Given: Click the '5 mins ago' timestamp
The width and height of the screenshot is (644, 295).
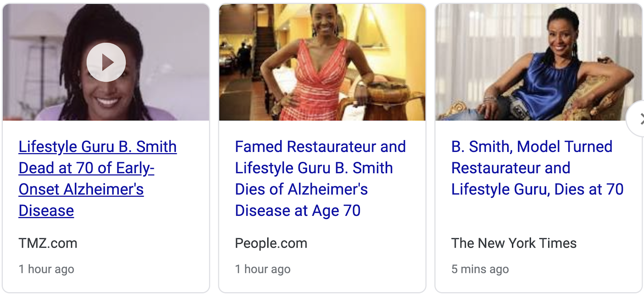Looking at the screenshot, I should (480, 269).
